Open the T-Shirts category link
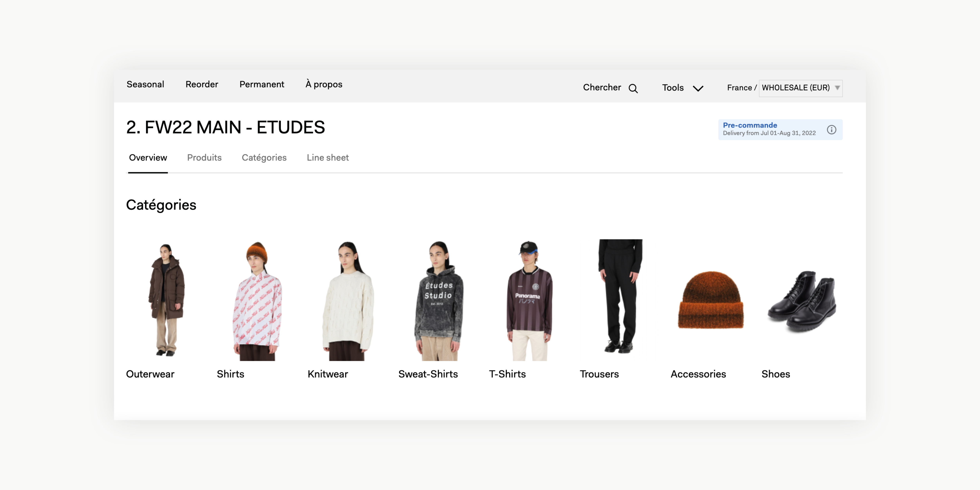The height and width of the screenshot is (490, 980). coord(507,374)
